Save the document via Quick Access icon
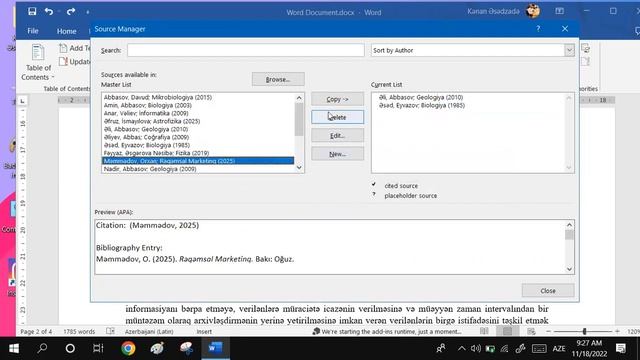 click(x=32, y=11)
